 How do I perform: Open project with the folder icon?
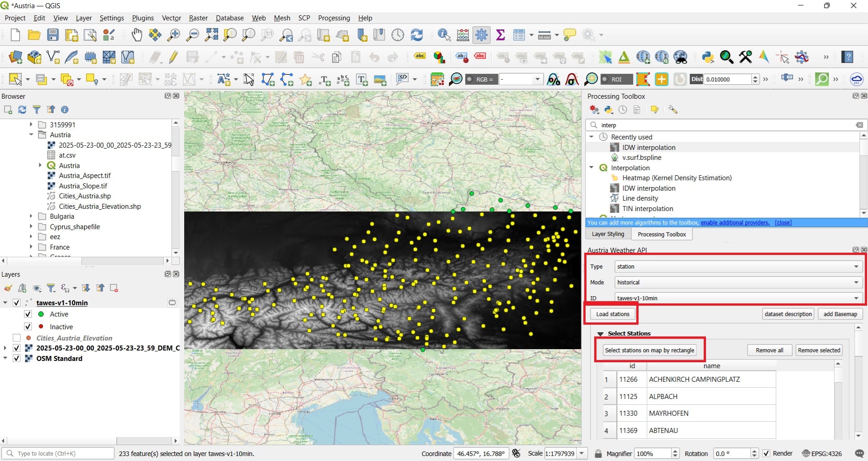(34, 35)
